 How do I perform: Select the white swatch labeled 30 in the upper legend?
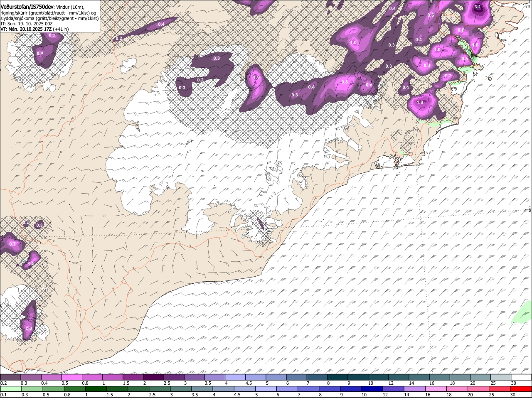[521, 377]
